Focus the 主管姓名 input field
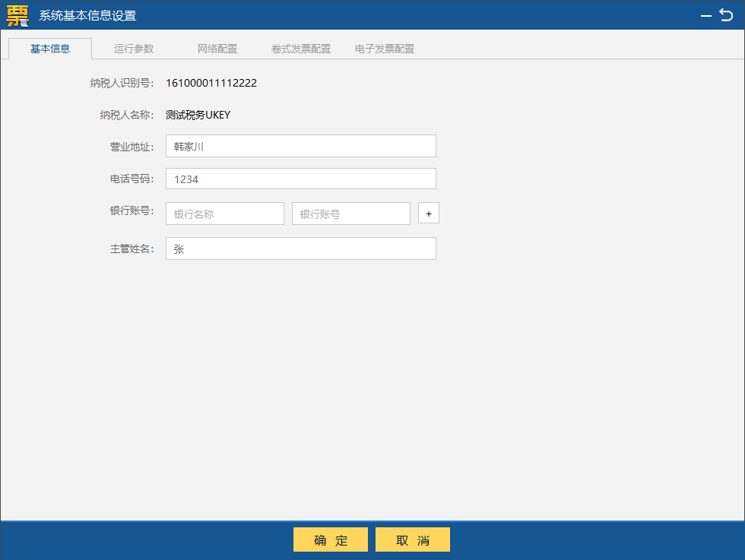 click(x=301, y=249)
